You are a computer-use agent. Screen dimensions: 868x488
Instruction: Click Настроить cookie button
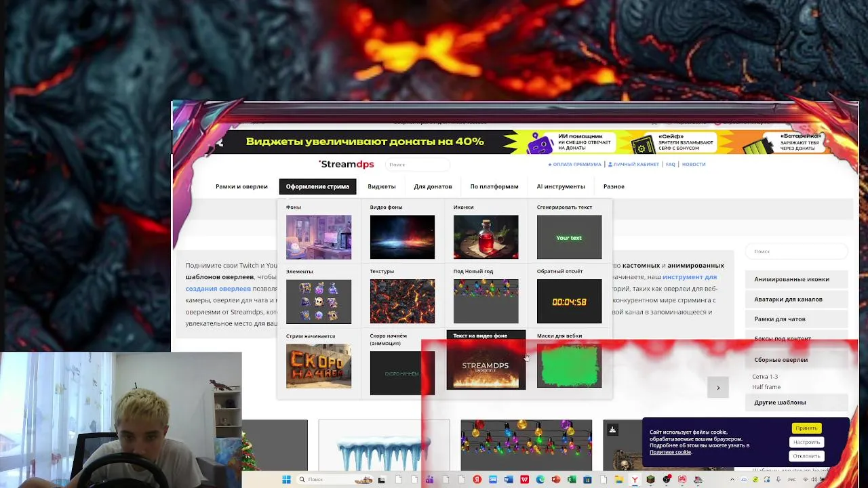[806, 442]
